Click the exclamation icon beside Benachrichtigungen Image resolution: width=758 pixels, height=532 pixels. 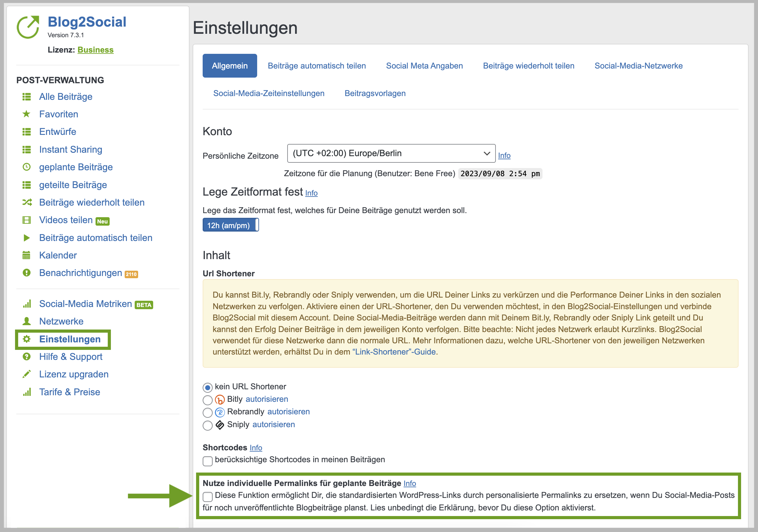tap(26, 273)
